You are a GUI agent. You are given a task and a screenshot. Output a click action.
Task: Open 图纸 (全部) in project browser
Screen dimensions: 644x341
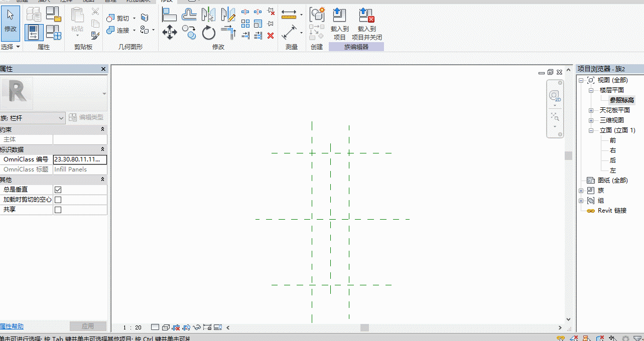coord(613,181)
